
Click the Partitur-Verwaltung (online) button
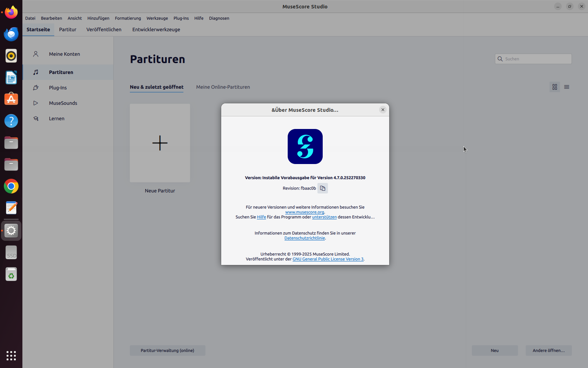pyautogui.click(x=167, y=350)
